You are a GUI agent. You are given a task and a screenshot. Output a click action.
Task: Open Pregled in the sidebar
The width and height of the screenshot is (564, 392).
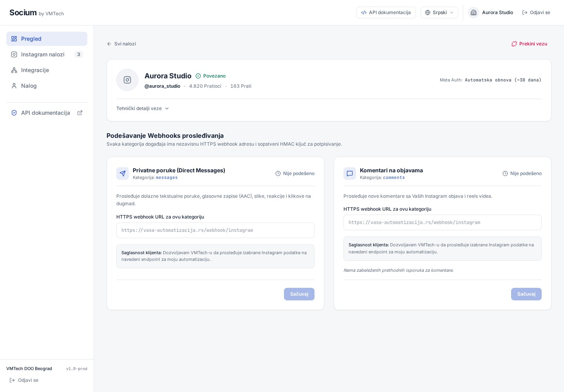click(x=47, y=39)
